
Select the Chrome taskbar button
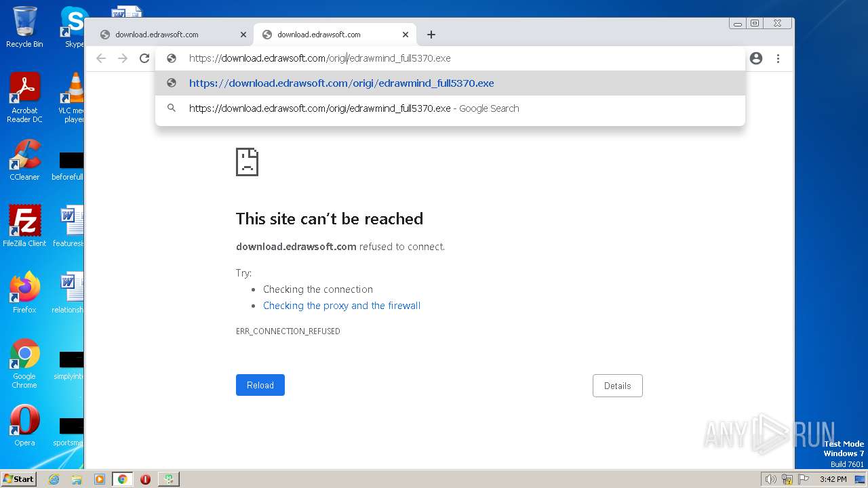pos(123,479)
